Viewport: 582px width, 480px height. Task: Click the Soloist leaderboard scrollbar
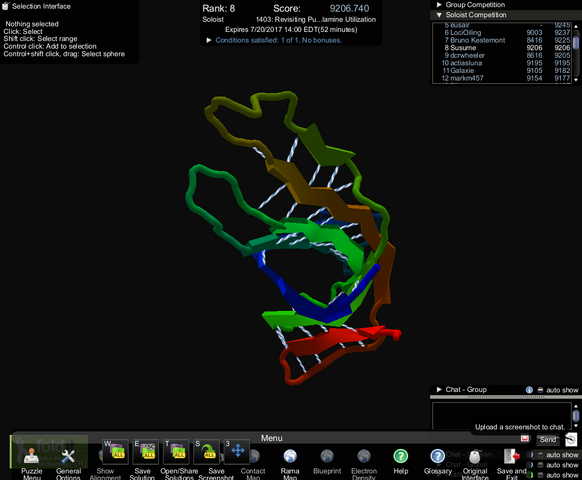click(576, 52)
